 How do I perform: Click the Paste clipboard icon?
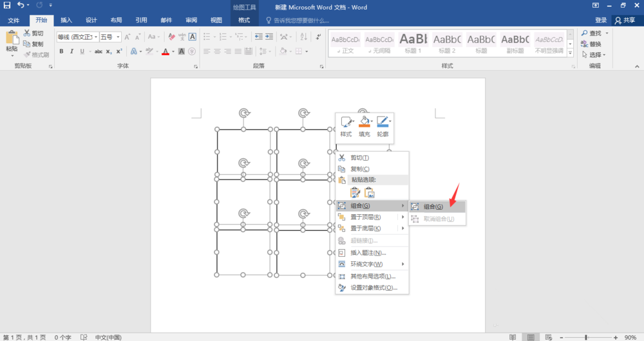coord(12,38)
